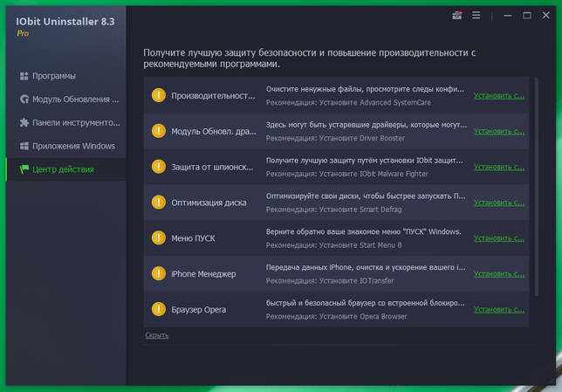Select the iPhone Менеджер row title
562x392 pixels.
(203, 274)
